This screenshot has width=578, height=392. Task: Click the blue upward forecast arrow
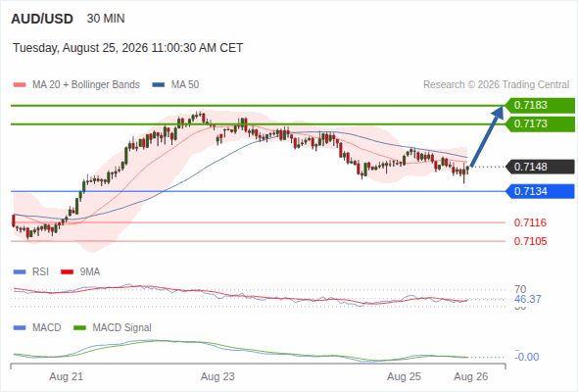pos(487,136)
